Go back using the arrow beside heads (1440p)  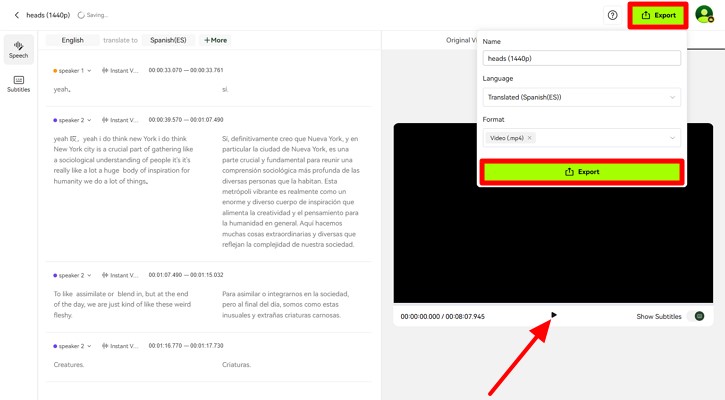coord(17,15)
